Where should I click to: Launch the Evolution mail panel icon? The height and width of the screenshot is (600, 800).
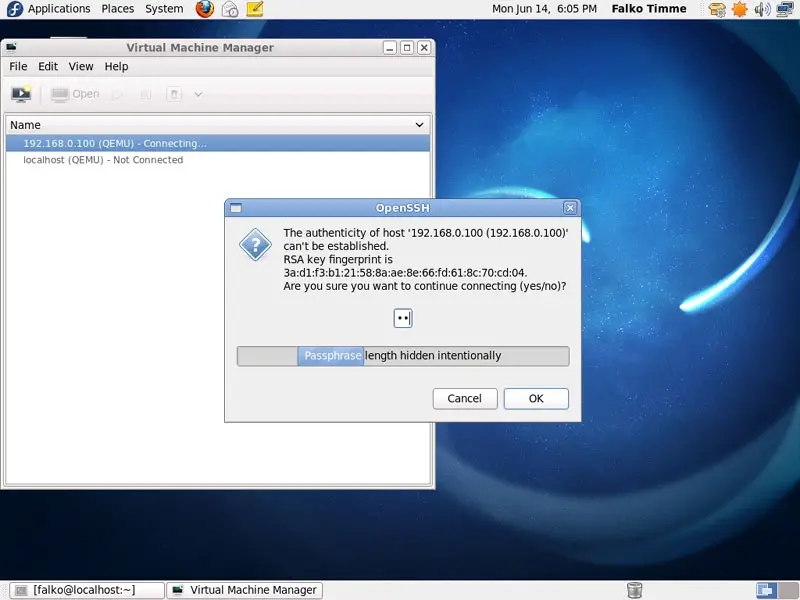point(230,9)
